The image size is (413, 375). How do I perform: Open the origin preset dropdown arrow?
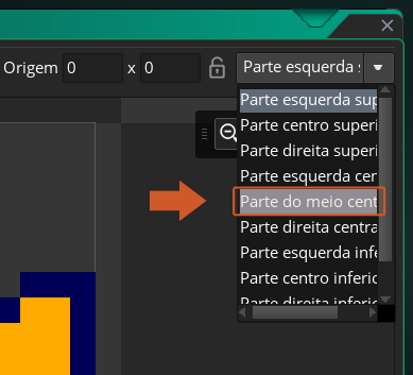pos(378,68)
